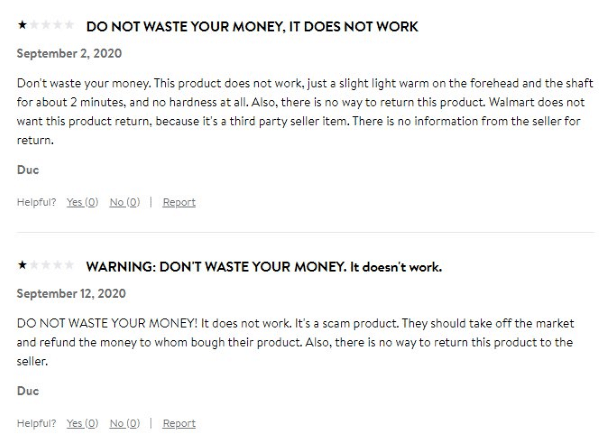Image resolution: width=600 pixels, height=445 pixels.
Task: Vote No on the September 12 review
Action: coord(124,423)
